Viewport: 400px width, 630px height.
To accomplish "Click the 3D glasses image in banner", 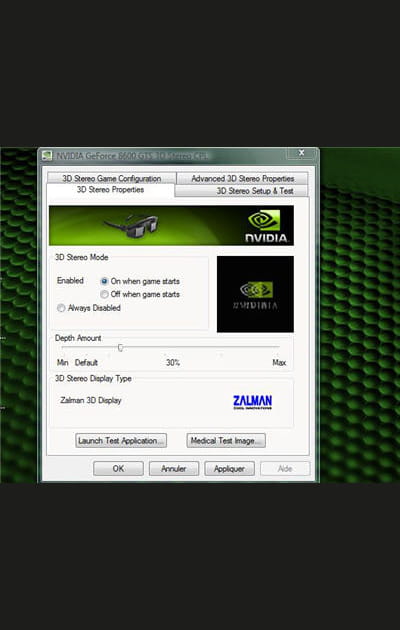I will point(131,227).
